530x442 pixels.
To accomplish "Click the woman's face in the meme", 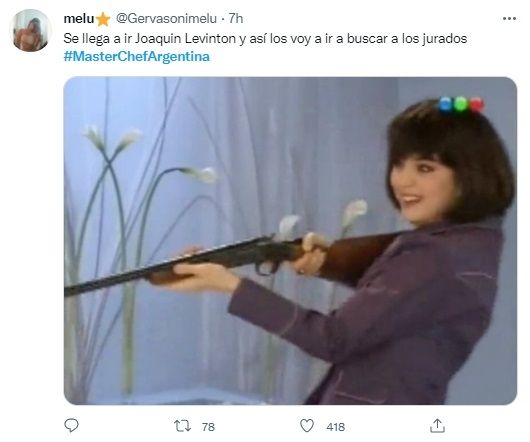I will coord(422,188).
